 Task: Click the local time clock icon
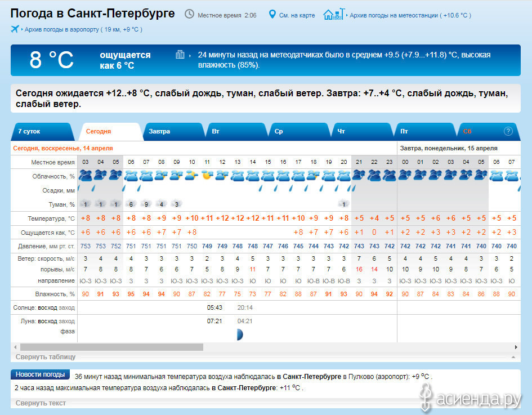tap(189, 14)
